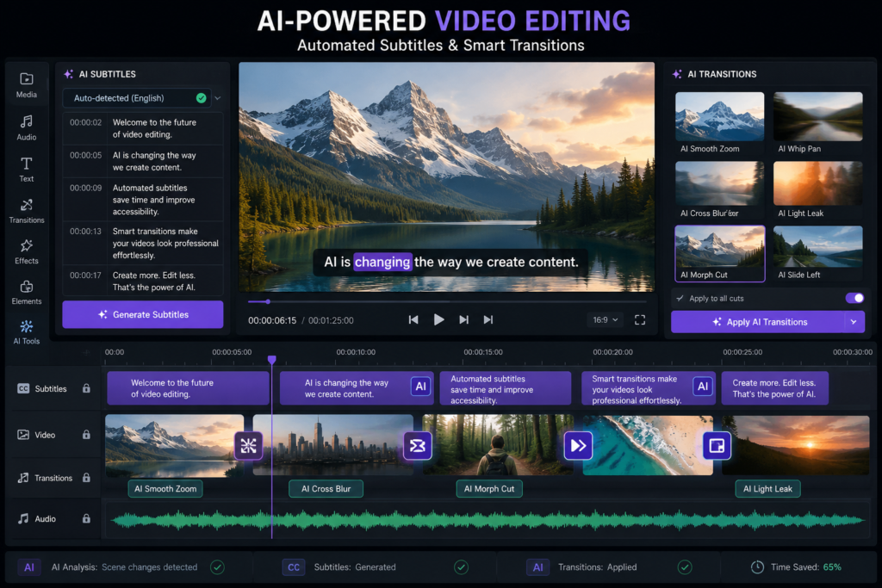Click the Smooth Zoom transition icon between clips
The width and height of the screenshot is (882, 588).
point(249,446)
